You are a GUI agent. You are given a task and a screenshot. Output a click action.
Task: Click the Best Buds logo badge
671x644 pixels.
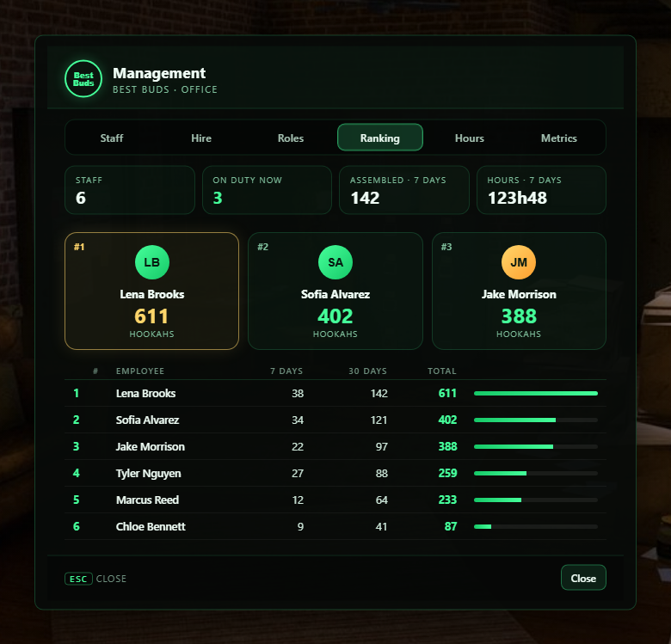[x=83, y=79]
